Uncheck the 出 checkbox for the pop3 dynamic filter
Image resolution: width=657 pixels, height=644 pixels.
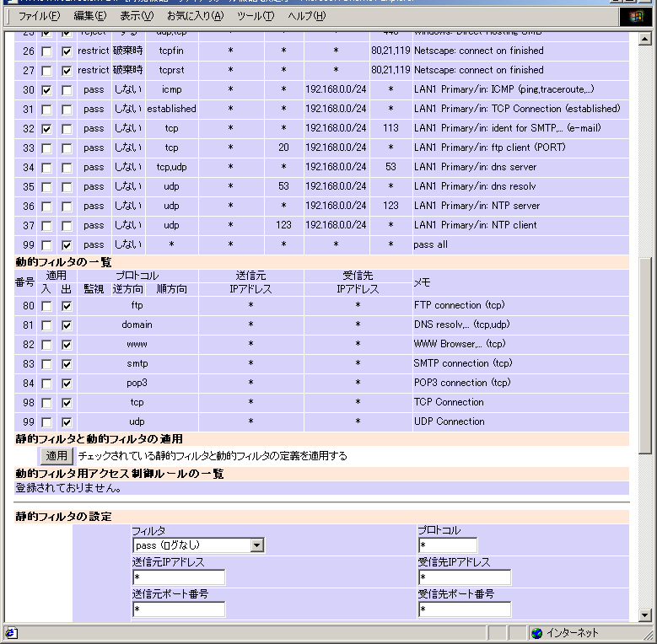click(67, 384)
